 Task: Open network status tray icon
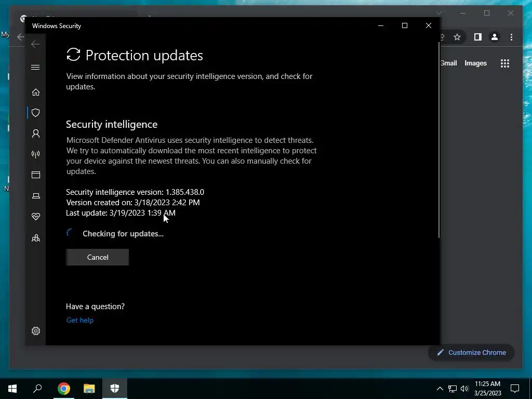[453, 389]
